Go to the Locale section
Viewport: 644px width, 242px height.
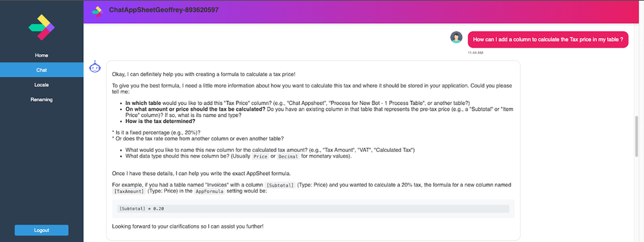point(41,85)
